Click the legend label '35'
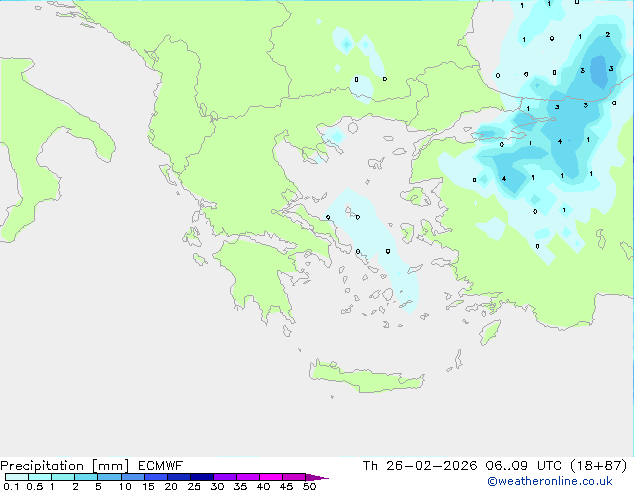Image resolution: width=634 pixels, height=490 pixels. (x=240, y=486)
